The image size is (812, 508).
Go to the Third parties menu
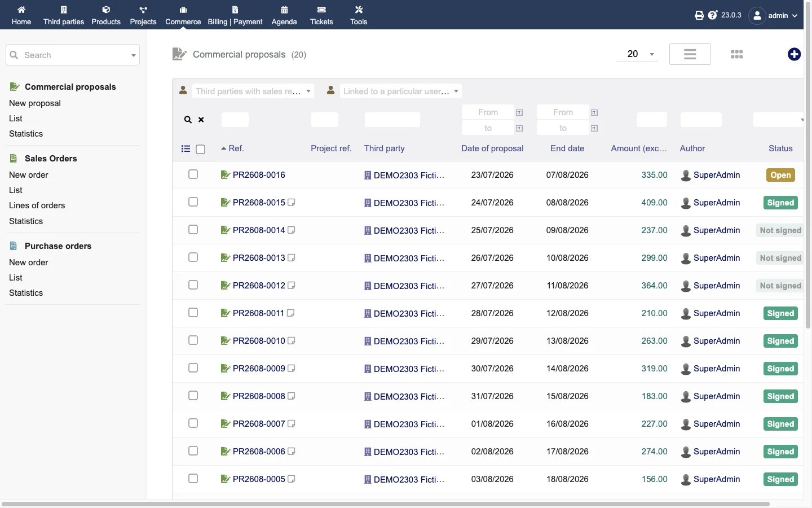(x=64, y=15)
